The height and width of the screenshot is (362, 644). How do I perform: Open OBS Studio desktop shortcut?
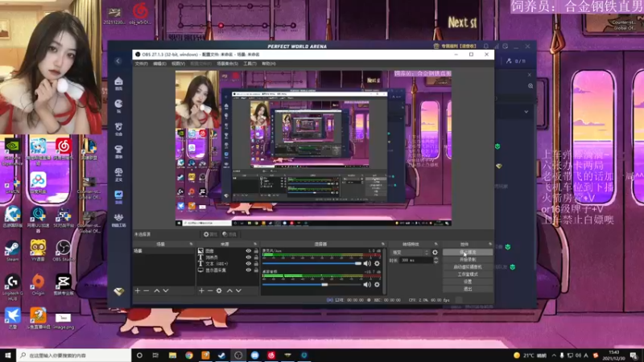click(x=64, y=251)
